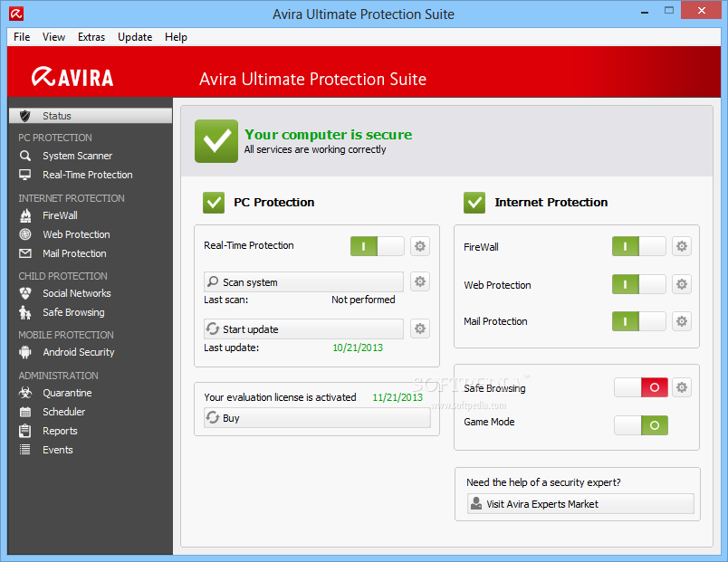The width and height of the screenshot is (728, 562).
Task: Toggle the FireWall switch
Action: tap(639, 246)
